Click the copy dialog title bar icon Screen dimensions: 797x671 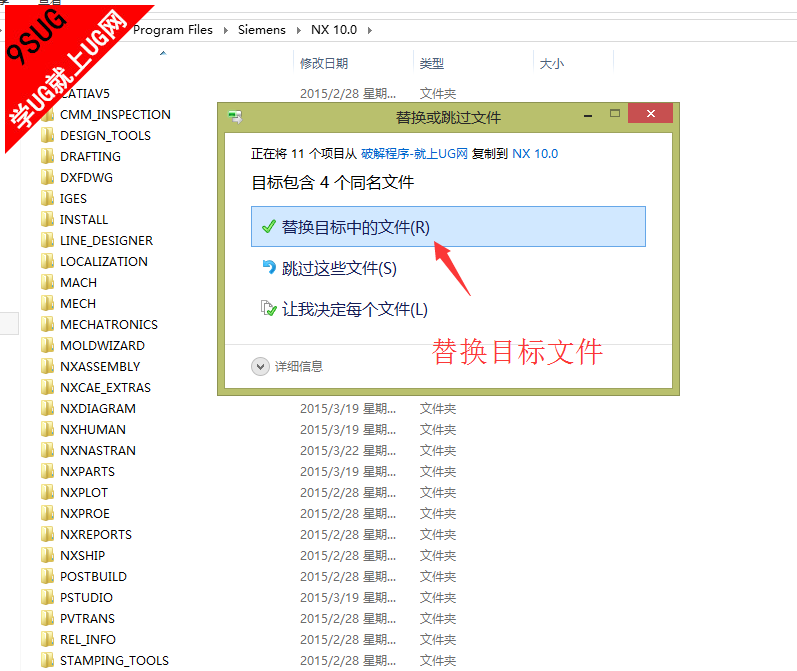235,117
